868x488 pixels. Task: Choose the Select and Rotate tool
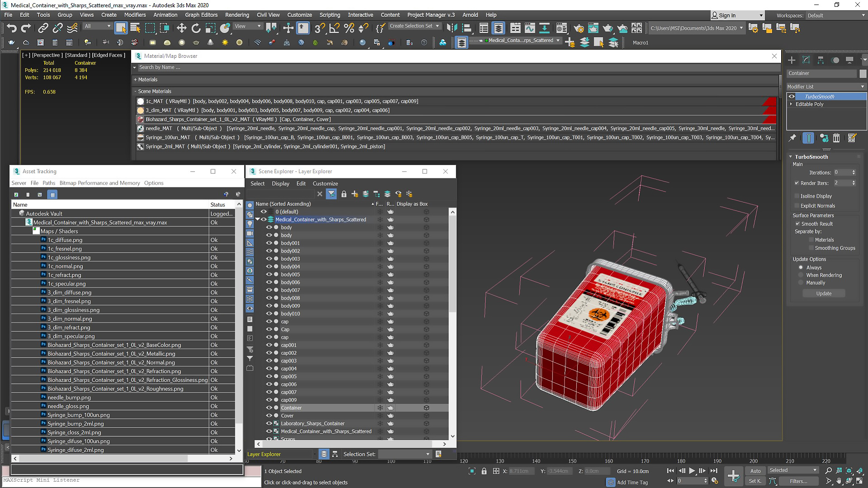pyautogui.click(x=196, y=28)
